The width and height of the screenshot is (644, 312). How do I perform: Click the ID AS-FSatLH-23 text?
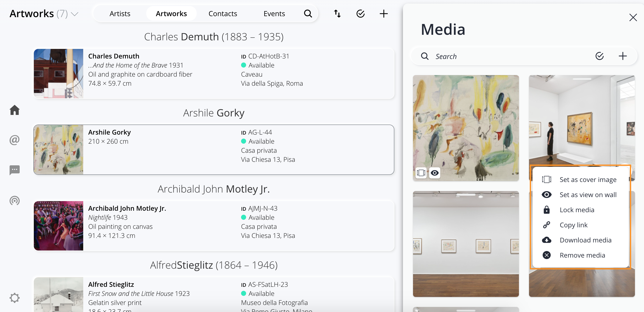[x=265, y=285]
